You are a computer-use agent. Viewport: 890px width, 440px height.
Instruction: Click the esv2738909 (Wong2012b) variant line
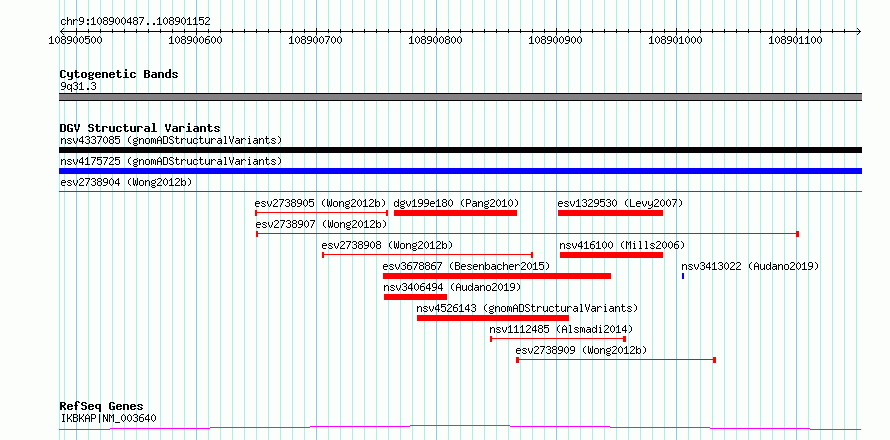(616, 360)
